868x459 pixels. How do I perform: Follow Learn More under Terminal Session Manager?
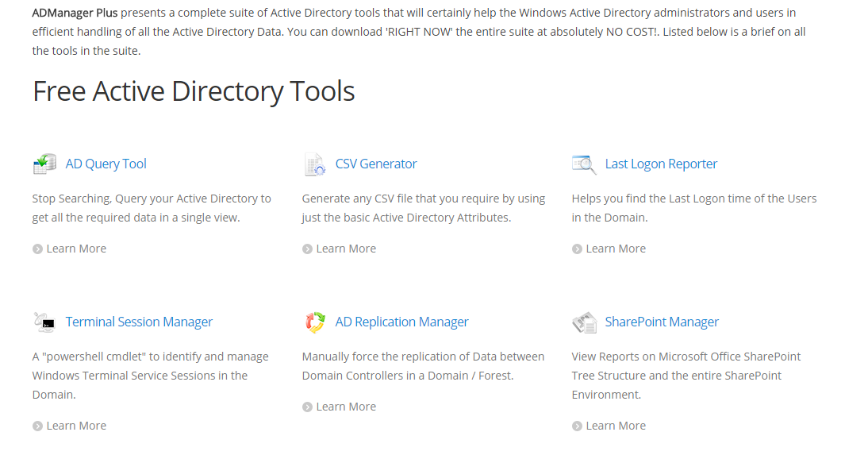click(x=76, y=426)
